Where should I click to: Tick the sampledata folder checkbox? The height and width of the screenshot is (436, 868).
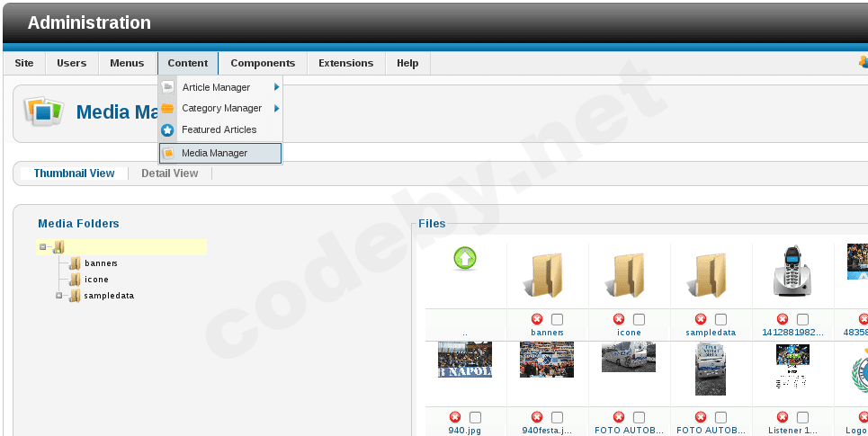click(720, 319)
